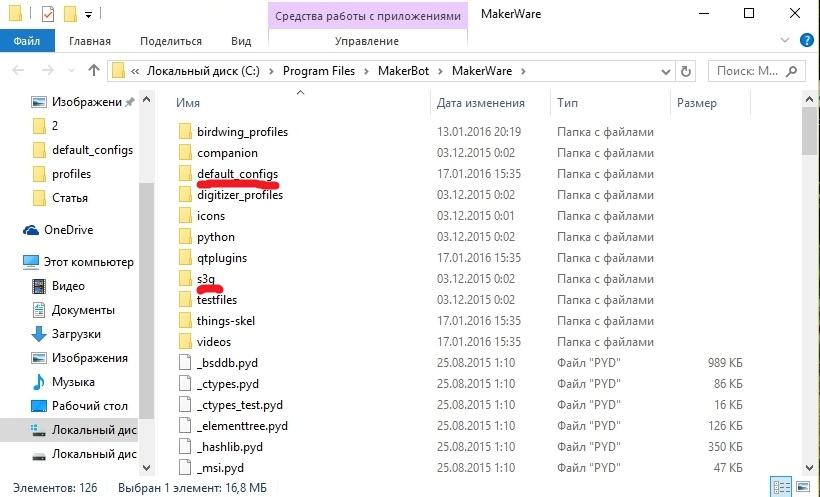Open the recent locations dropdown arrow
The image size is (820, 497).
pos(72,71)
